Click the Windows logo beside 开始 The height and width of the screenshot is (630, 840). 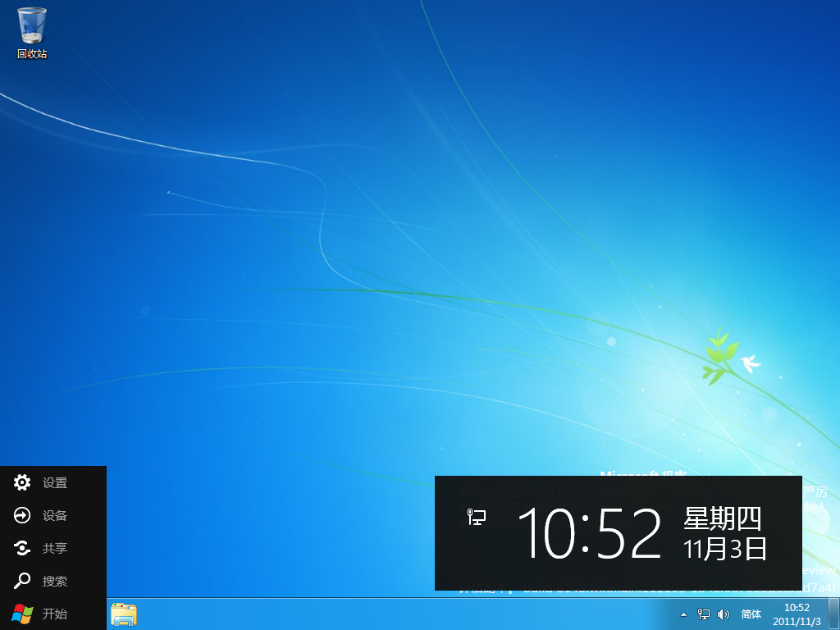[22, 614]
